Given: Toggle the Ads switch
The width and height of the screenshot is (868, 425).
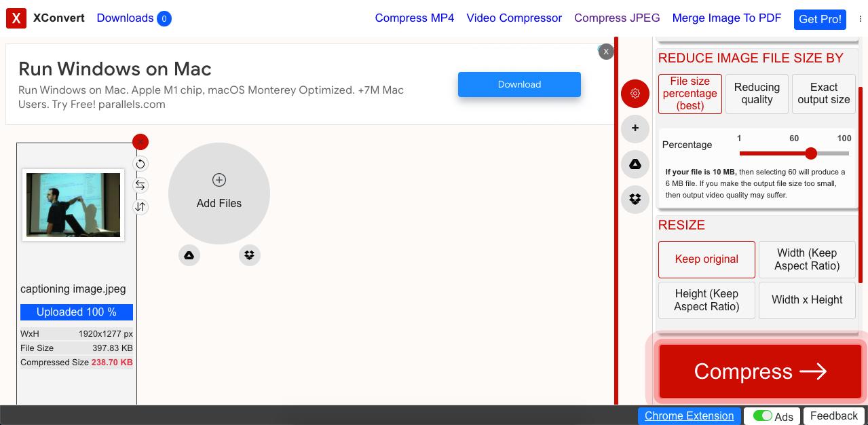Looking at the screenshot, I should (x=763, y=416).
